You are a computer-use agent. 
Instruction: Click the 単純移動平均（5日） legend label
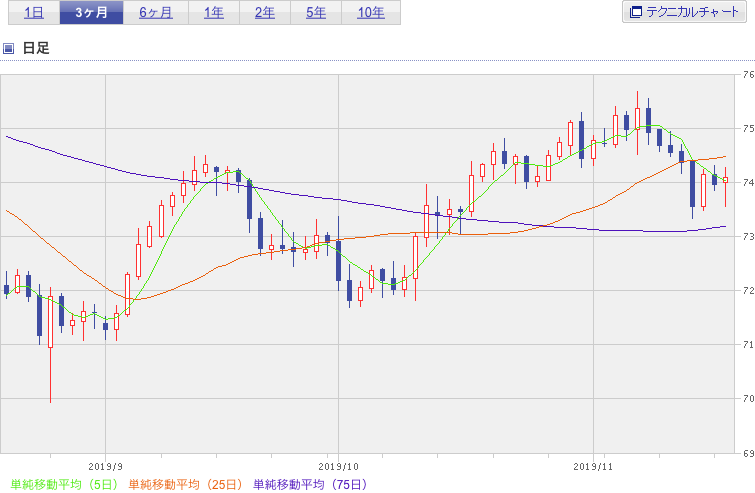pyautogui.click(x=64, y=484)
